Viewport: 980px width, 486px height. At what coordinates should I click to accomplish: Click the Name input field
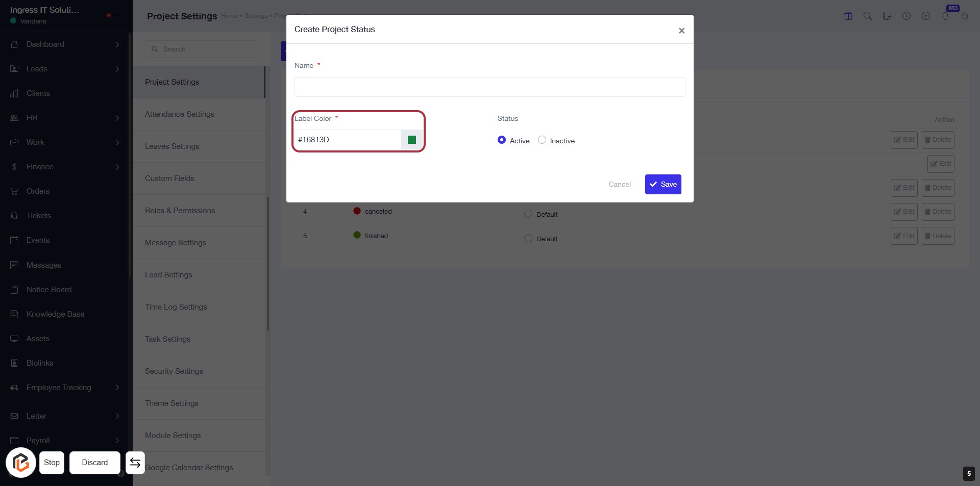489,87
